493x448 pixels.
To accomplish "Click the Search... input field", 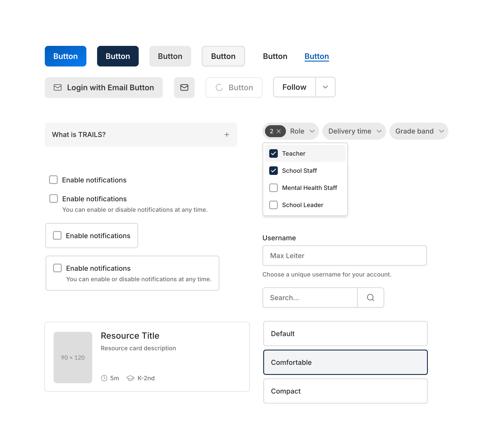I will pyautogui.click(x=310, y=297).
